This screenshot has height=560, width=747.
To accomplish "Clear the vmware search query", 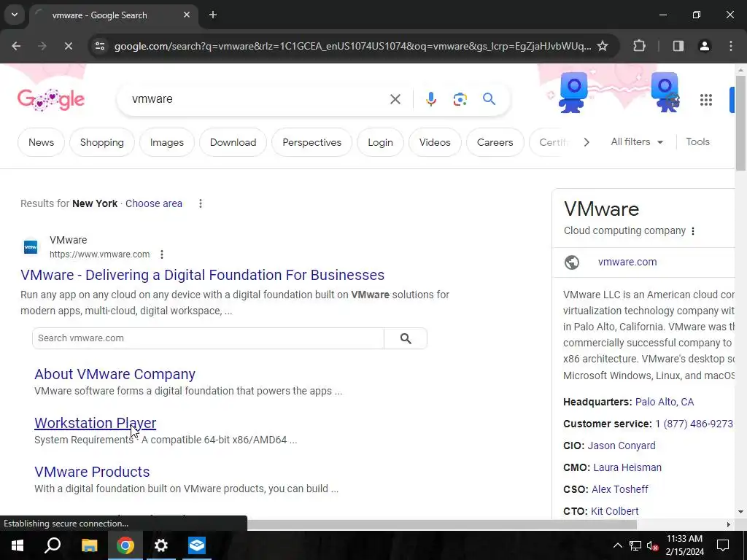I will coord(395,99).
